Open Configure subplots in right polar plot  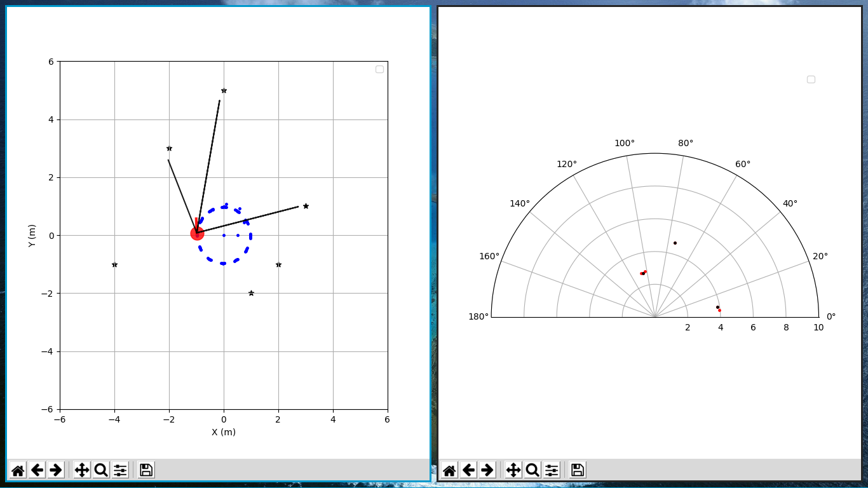coord(552,470)
